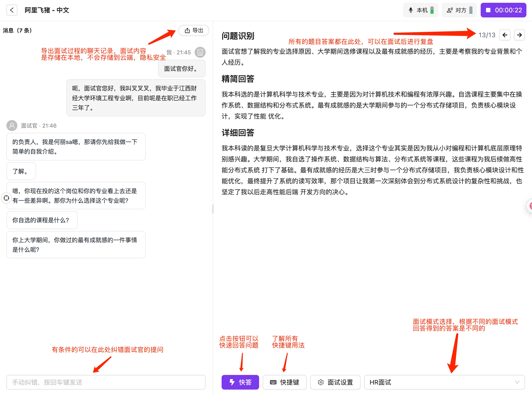Show the previous question answer arrow
This screenshot has width=532, height=395.
coord(505,35)
